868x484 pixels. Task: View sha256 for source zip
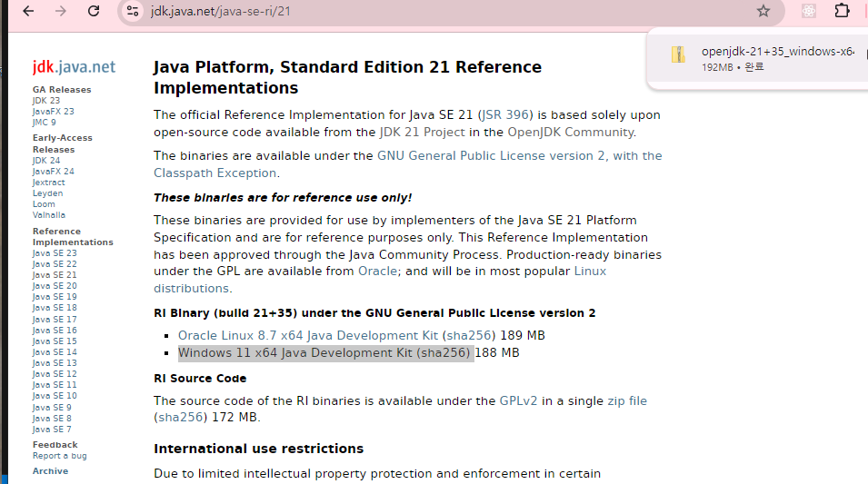click(x=181, y=418)
